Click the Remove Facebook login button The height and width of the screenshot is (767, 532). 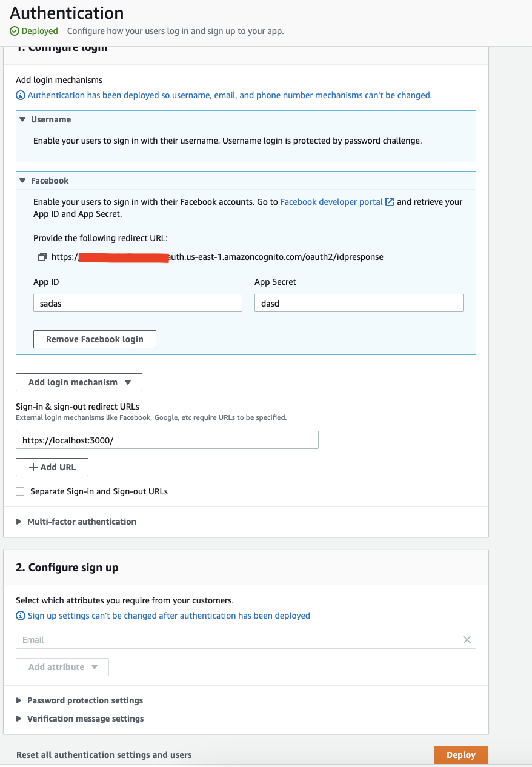(95, 339)
